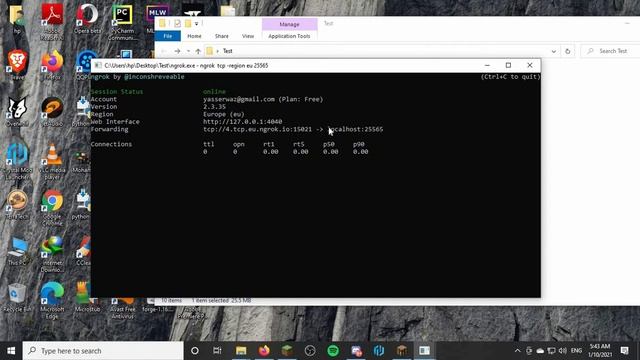Open This PC desktop icon
Viewport: 640px width, 360px height.
tap(17, 251)
